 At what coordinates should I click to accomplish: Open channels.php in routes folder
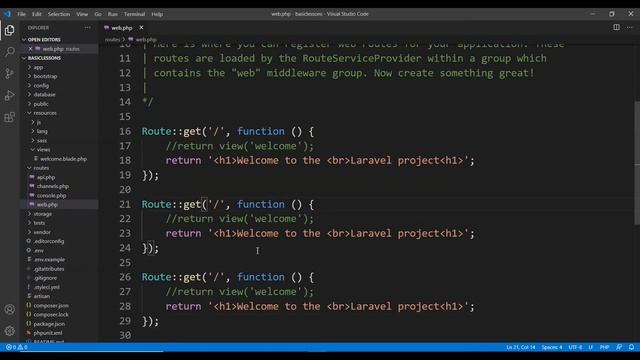(x=53, y=186)
